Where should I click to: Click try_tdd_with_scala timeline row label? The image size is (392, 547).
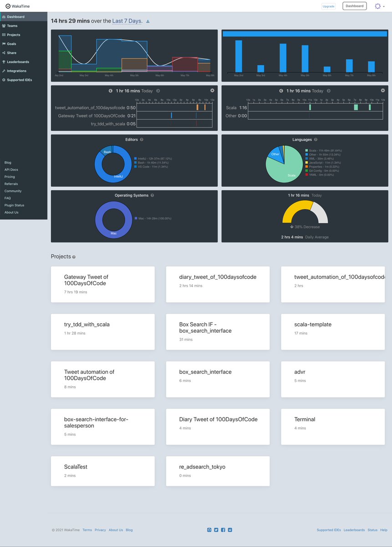tap(107, 124)
